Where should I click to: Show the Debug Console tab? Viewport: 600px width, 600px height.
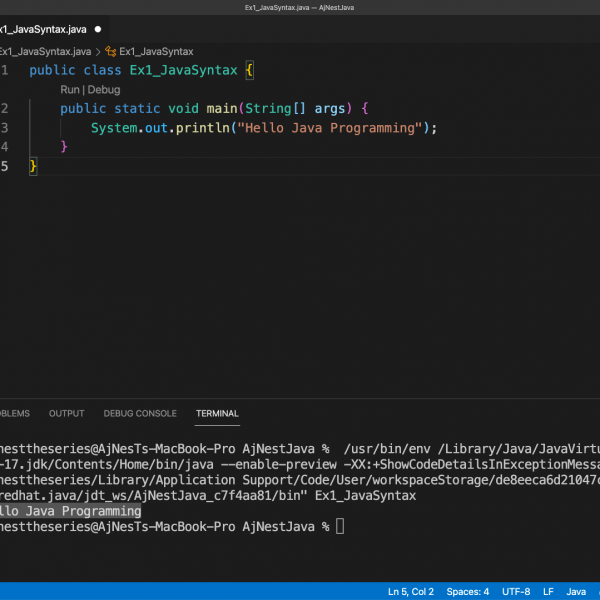click(140, 413)
